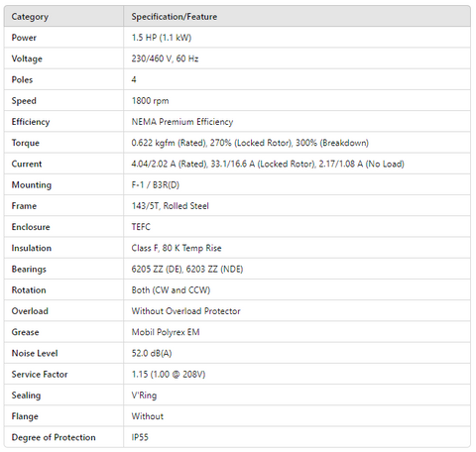The height and width of the screenshot is (452, 476).
Task: Click the Category column header
Action: tap(30, 17)
